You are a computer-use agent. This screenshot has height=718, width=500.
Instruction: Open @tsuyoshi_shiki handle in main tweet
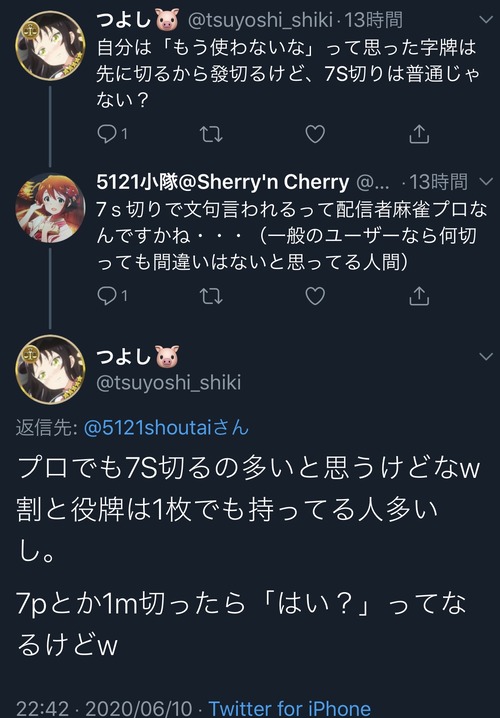tap(168, 382)
